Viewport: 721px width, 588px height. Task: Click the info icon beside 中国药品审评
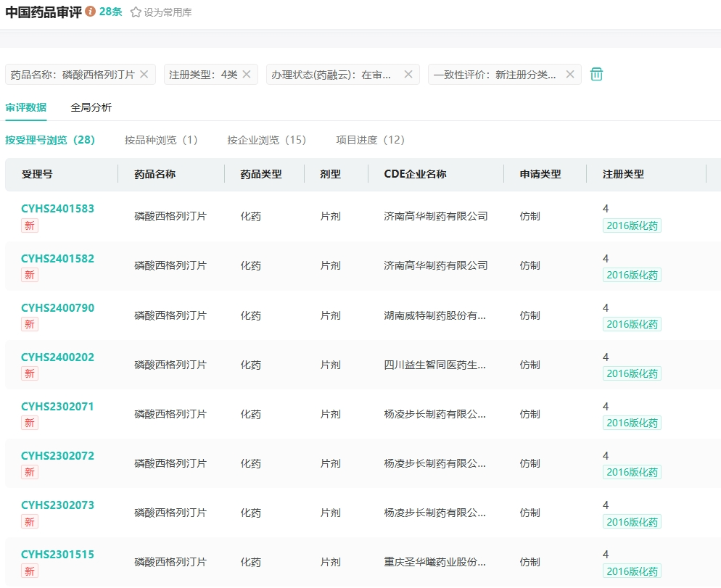pos(91,12)
